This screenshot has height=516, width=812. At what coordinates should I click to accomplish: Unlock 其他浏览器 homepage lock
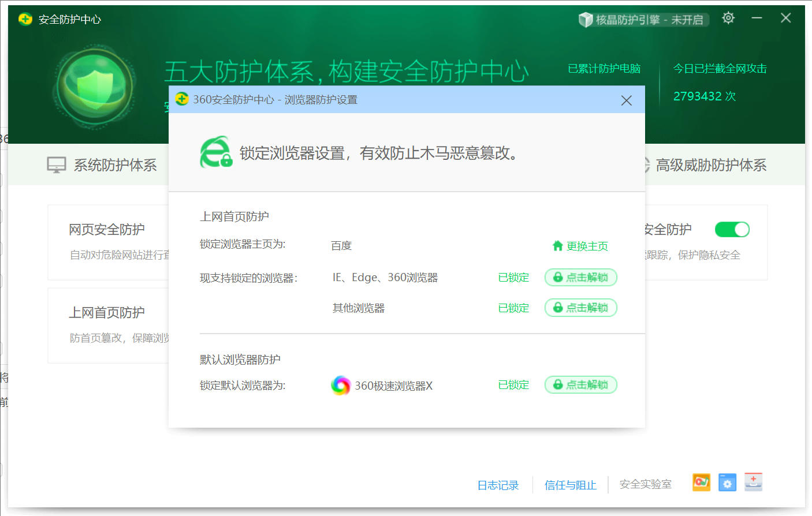click(581, 308)
